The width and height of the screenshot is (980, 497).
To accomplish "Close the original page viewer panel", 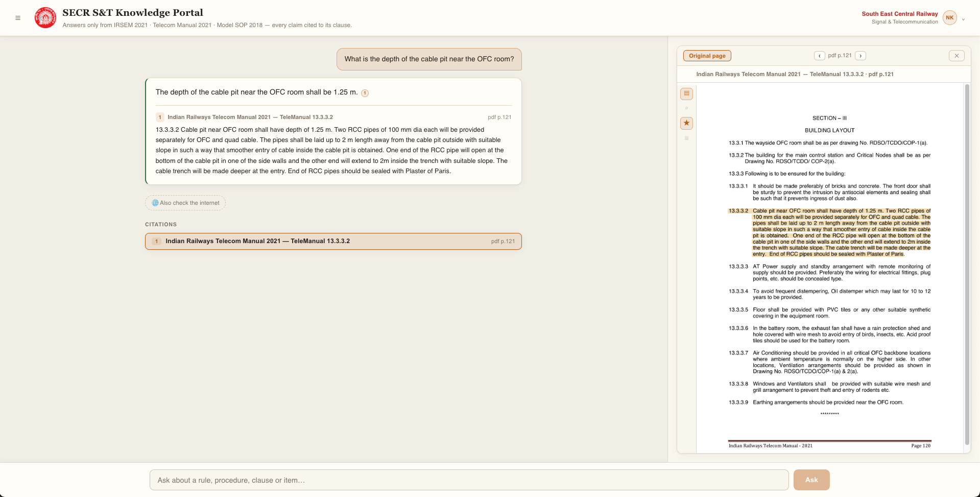I will click(957, 56).
